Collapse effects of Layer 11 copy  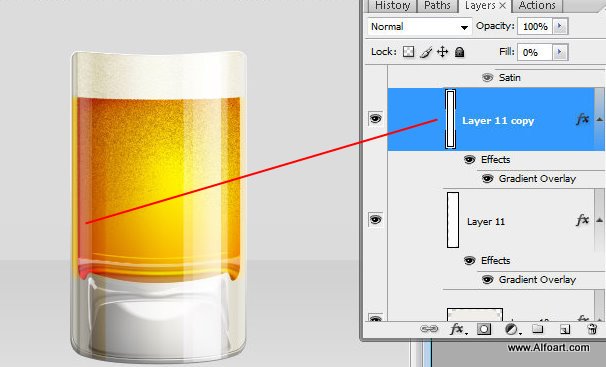[x=599, y=119]
